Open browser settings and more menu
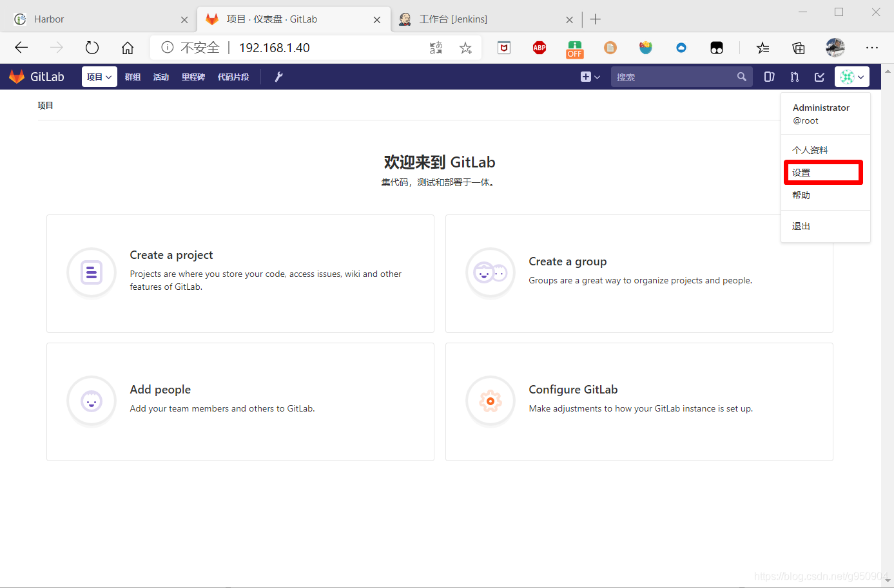This screenshot has height=588, width=894. click(872, 48)
